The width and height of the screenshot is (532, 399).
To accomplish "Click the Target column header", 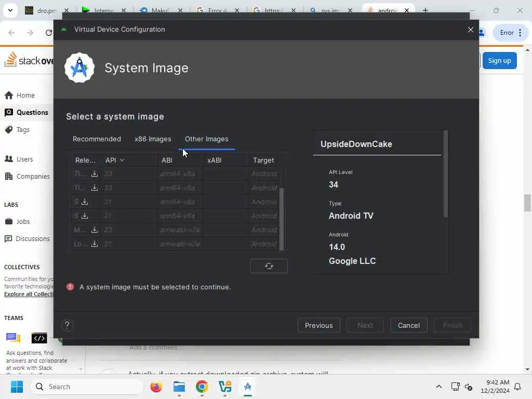I will click(263, 160).
